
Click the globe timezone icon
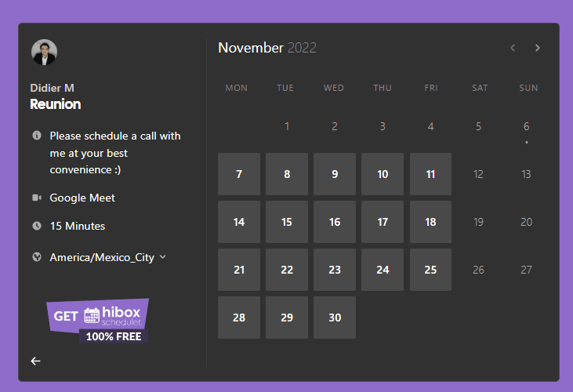click(36, 257)
